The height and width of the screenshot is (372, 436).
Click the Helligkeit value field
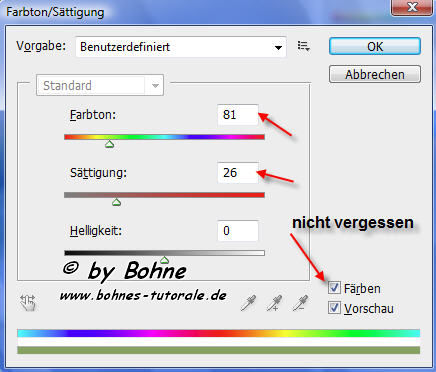238,231
